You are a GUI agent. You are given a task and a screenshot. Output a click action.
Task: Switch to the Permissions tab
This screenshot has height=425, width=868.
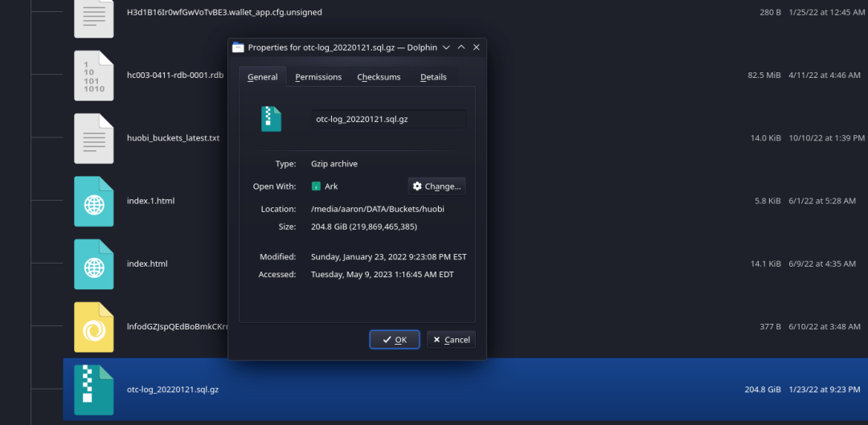pos(318,77)
